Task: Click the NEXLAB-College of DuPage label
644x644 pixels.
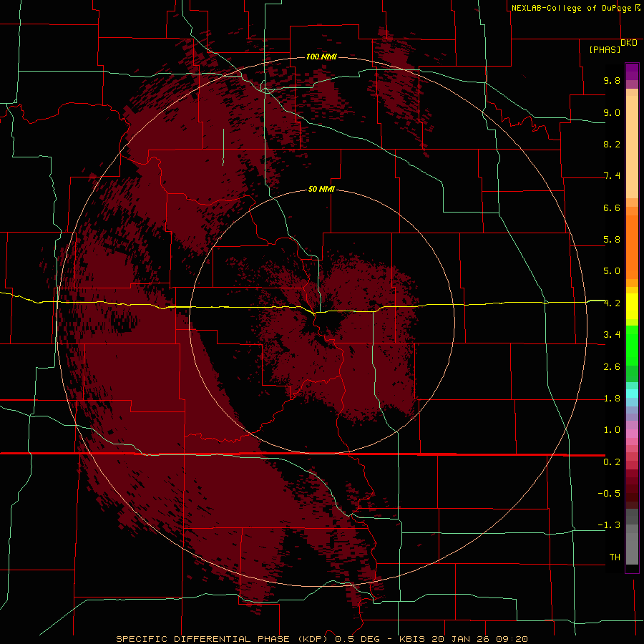Action: (x=572, y=8)
